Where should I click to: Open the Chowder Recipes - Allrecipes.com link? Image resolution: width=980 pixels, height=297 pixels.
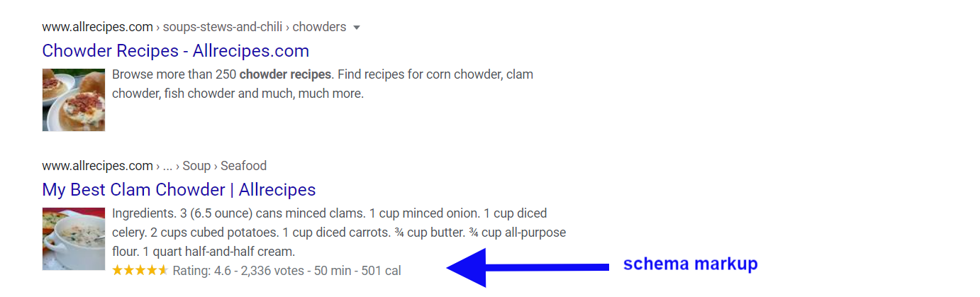pos(176,51)
